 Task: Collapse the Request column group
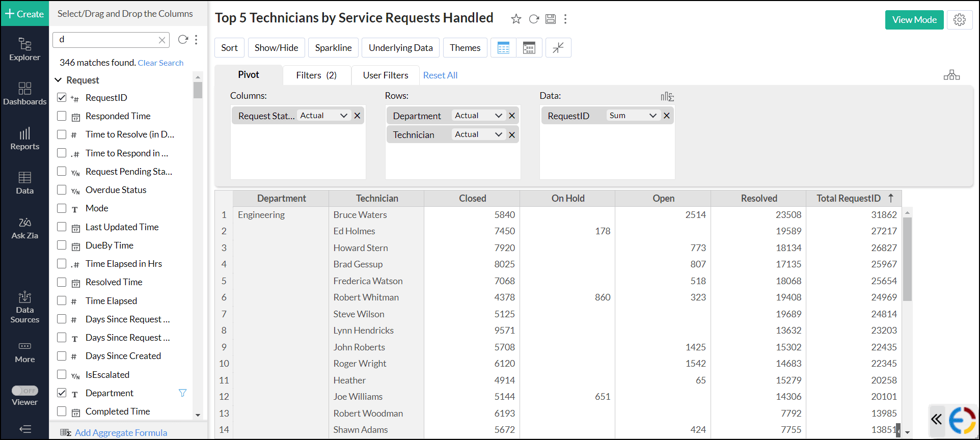[x=58, y=80]
